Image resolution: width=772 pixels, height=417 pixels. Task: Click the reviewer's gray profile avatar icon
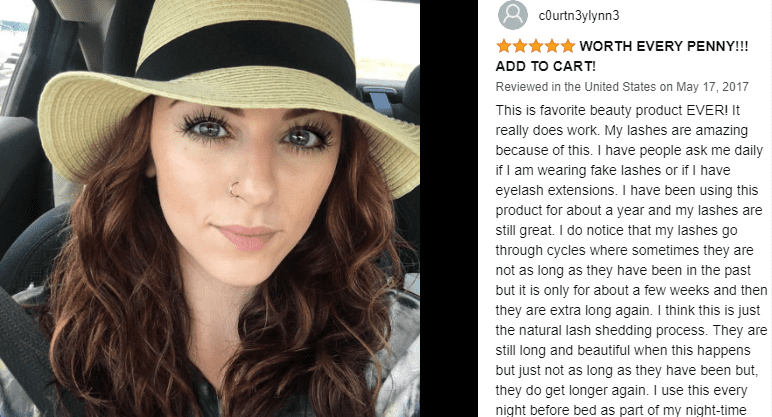pos(513,15)
